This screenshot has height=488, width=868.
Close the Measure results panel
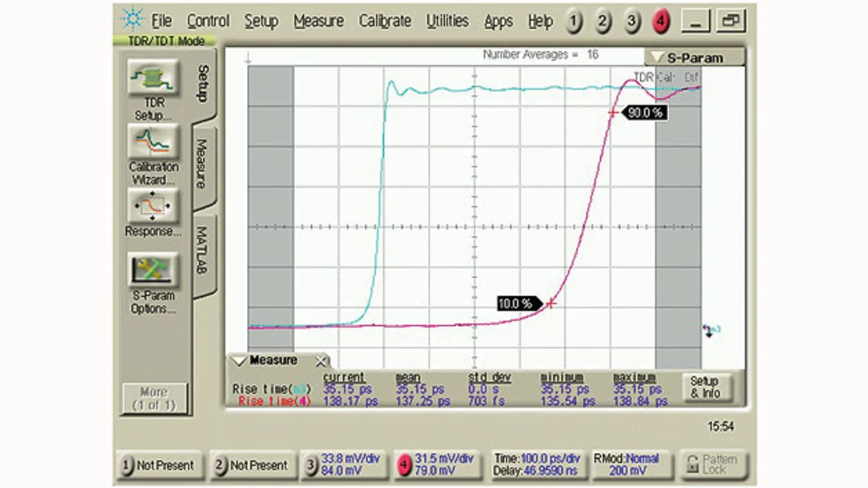click(321, 361)
